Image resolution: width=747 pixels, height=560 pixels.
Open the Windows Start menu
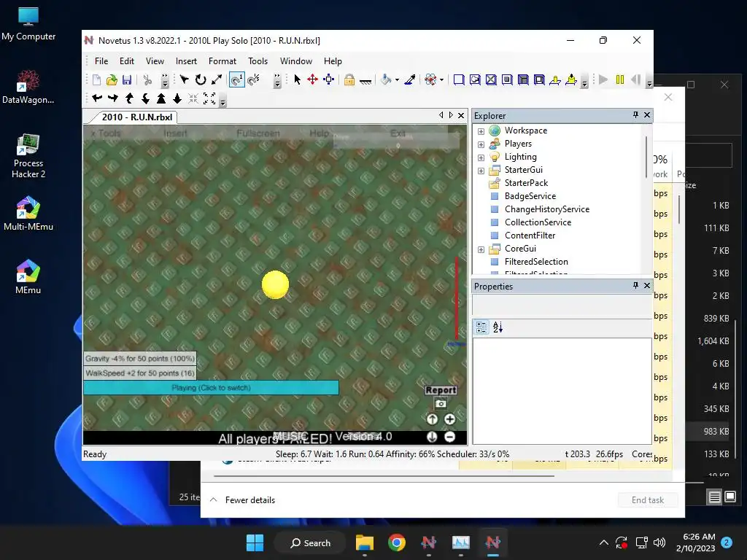point(255,542)
